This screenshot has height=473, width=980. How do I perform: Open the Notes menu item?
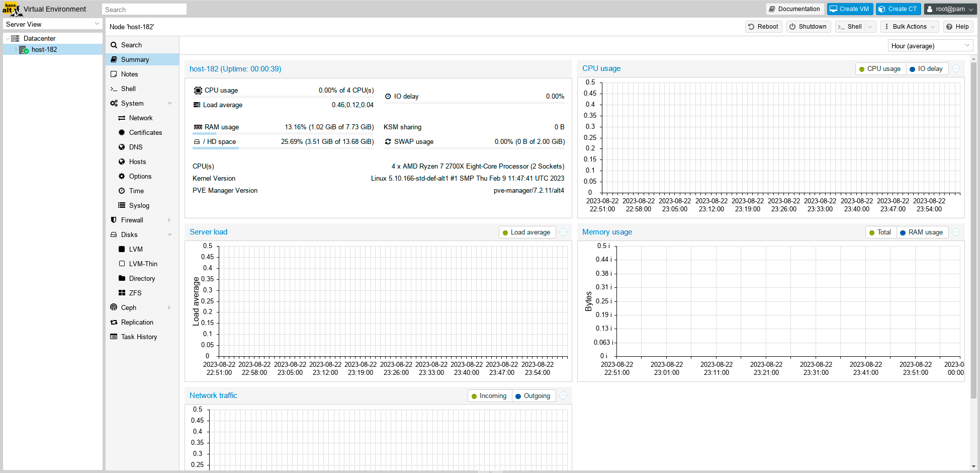(x=129, y=74)
